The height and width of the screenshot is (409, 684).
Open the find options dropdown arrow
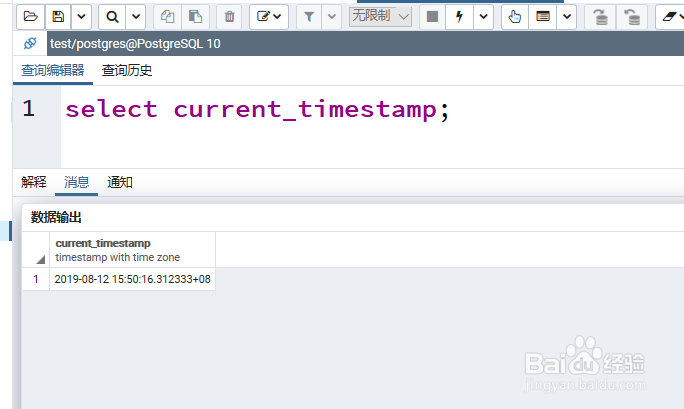136,17
